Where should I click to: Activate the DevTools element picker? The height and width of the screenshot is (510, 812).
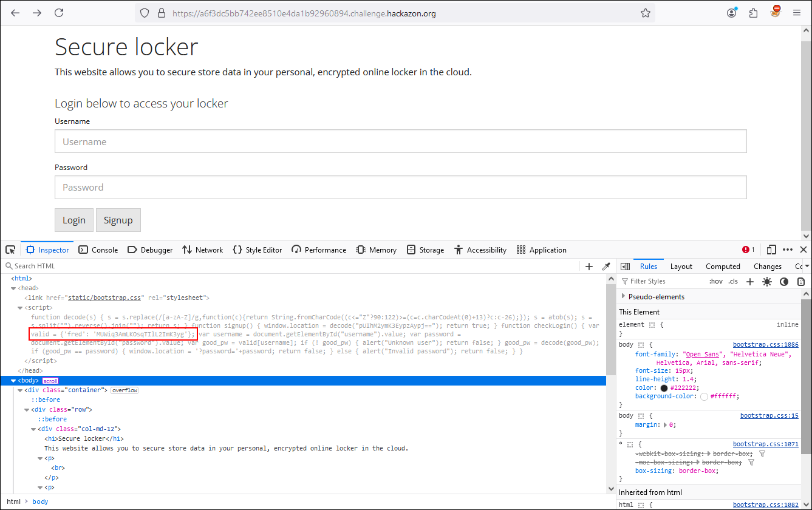coord(10,250)
